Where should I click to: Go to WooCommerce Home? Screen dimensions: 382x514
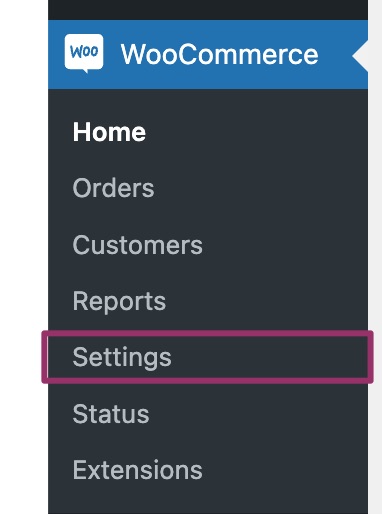(109, 132)
